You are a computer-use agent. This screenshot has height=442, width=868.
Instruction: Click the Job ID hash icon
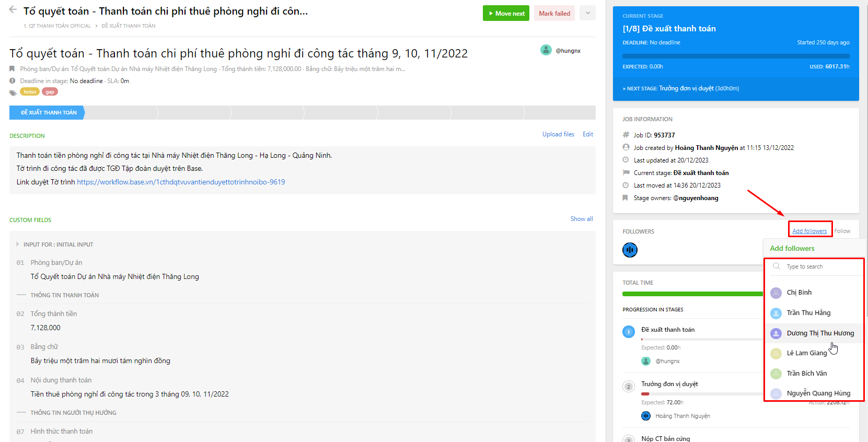coord(626,135)
